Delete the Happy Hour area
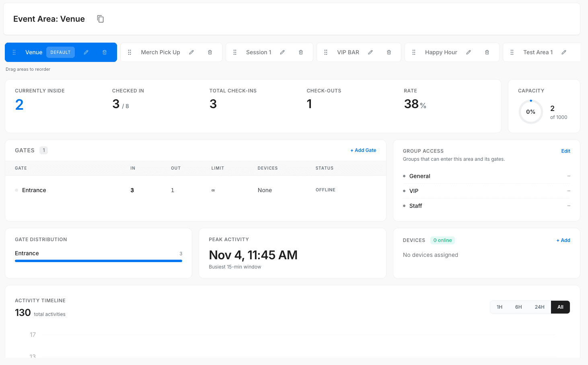This screenshot has height=365, width=588. 487,52
